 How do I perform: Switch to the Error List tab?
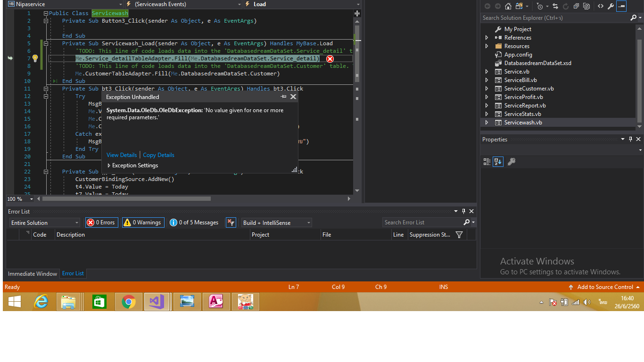pyautogui.click(x=73, y=273)
